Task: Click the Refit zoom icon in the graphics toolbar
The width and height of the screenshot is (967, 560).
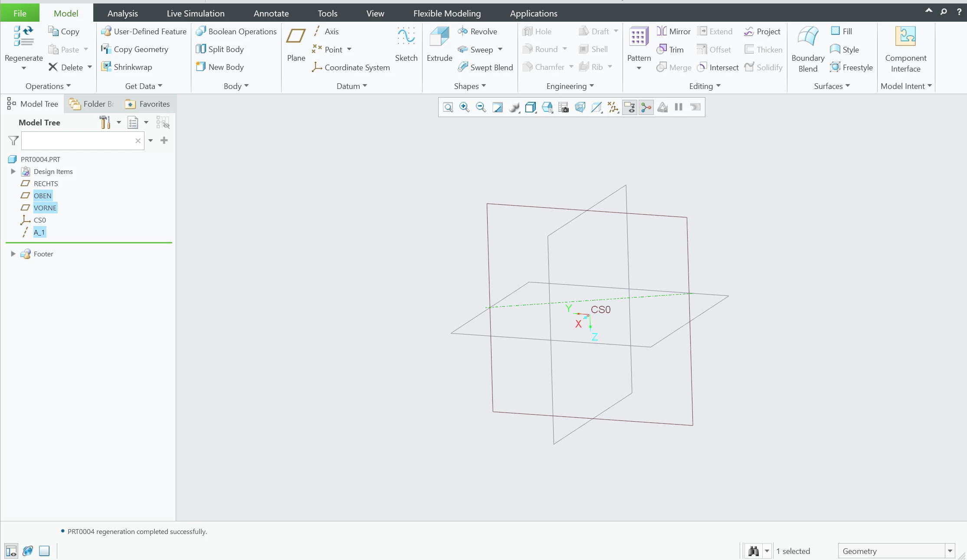Action: click(x=448, y=107)
